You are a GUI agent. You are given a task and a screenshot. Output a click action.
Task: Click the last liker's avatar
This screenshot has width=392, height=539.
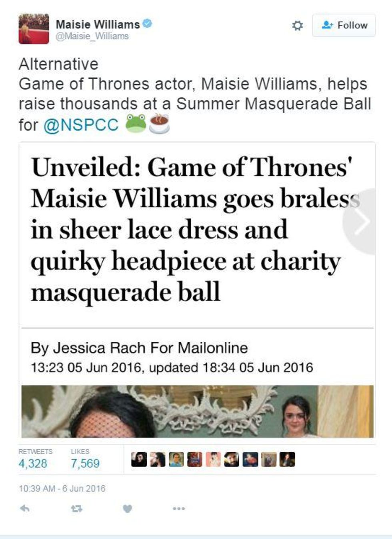pyautogui.click(x=287, y=459)
